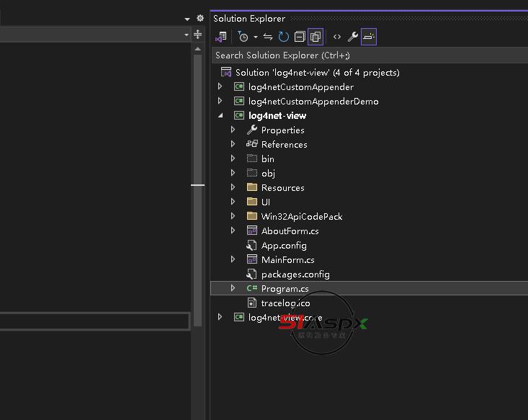The image size is (528, 420).
Task: Expand the Win32ApiCodePack folder
Action: click(233, 216)
